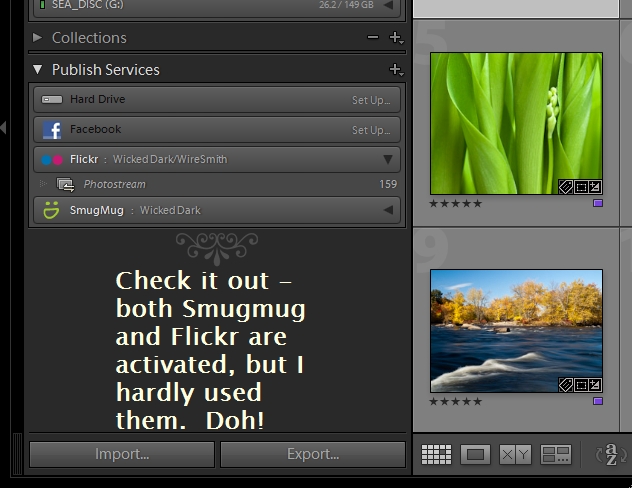The width and height of the screenshot is (632, 488).
Task: Click Set Up for Facebook service
Action: pyautogui.click(x=370, y=130)
